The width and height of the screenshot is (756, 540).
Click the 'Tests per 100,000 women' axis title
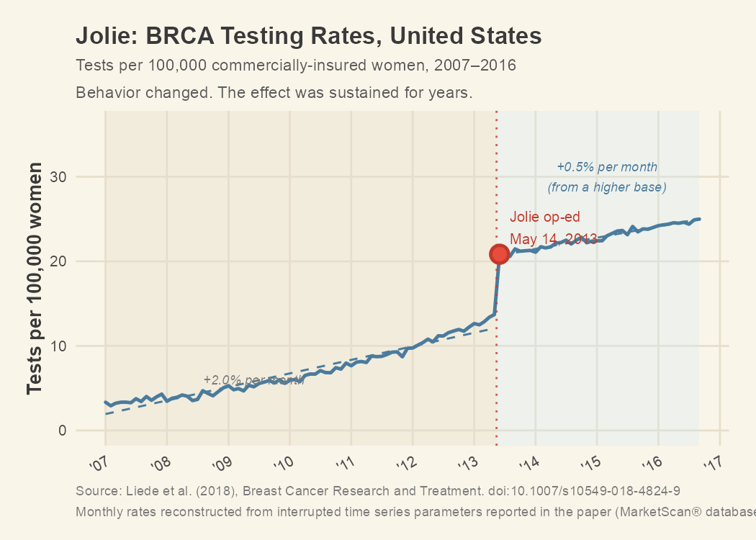pos(35,279)
